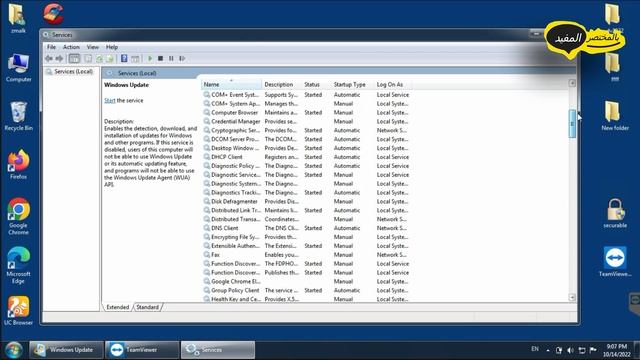
Task: Open the zmalk folder on desktop
Action: click(18, 18)
